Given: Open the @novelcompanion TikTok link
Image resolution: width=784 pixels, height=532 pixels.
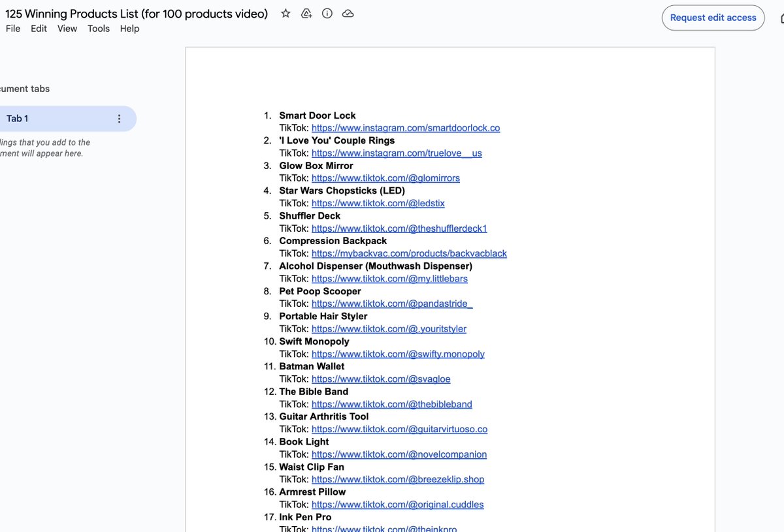Looking at the screenshot, I should tap(399, 454).
